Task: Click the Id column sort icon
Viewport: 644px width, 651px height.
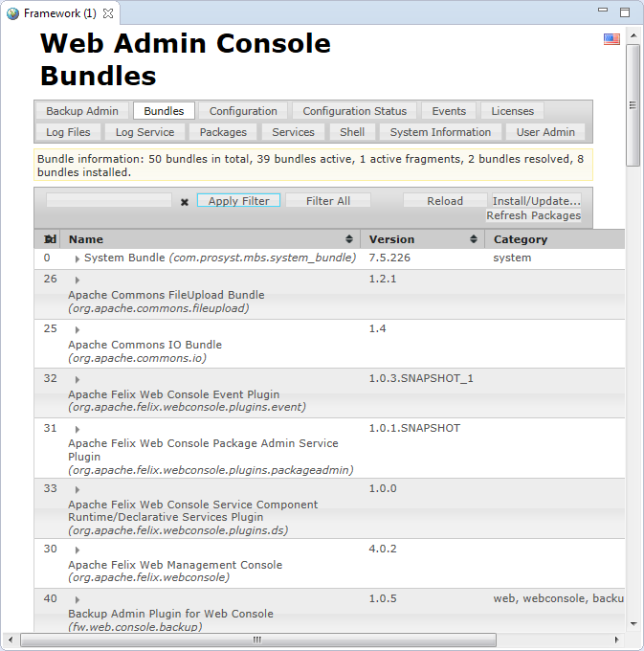Action: pyautogui.click(x=51, y=239)
